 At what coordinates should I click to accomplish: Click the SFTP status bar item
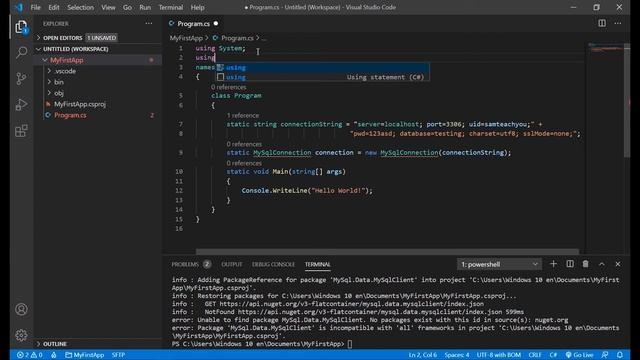(118, 355)
